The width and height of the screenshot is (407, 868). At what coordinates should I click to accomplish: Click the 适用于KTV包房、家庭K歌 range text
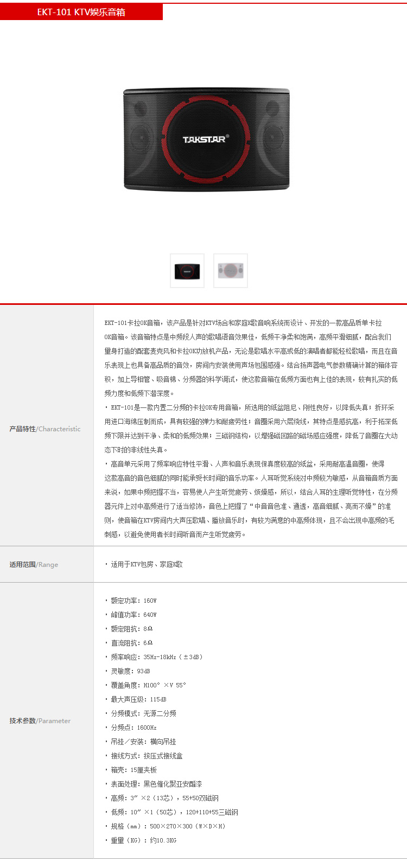pos(146,564)
